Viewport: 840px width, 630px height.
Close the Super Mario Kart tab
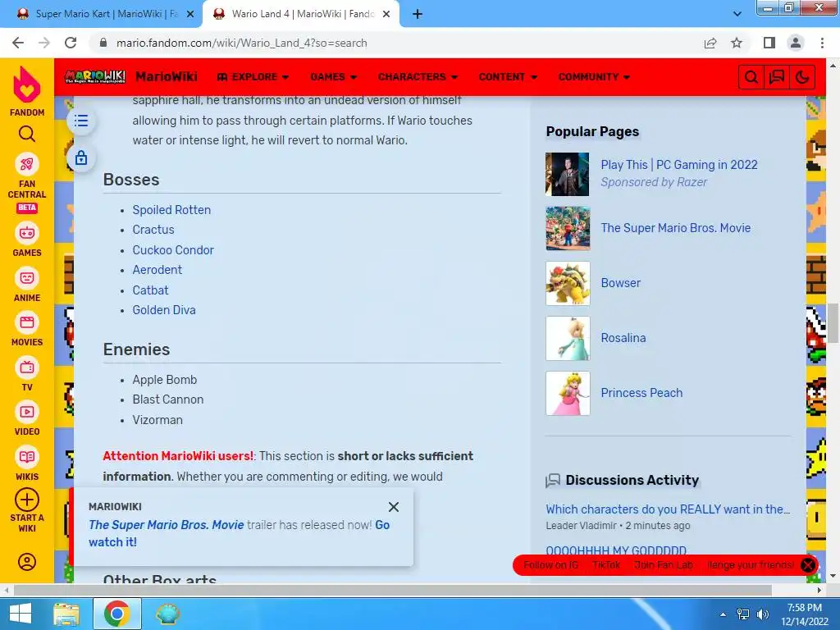(190, 15)
